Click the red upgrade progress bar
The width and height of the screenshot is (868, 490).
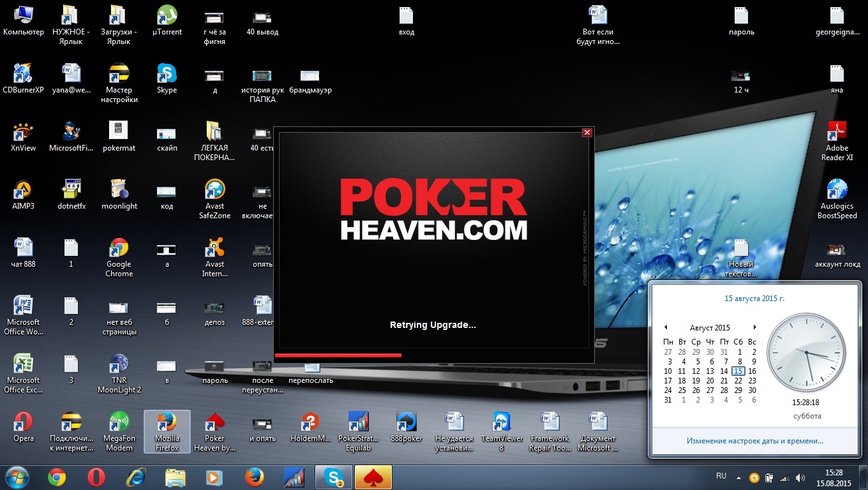click(x=338, y=355)
